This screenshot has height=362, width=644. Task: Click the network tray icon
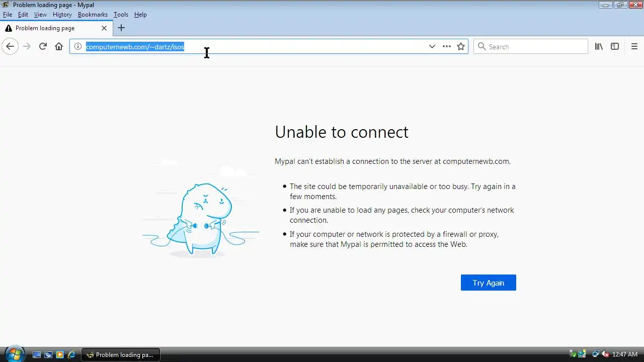click(596, 354)
